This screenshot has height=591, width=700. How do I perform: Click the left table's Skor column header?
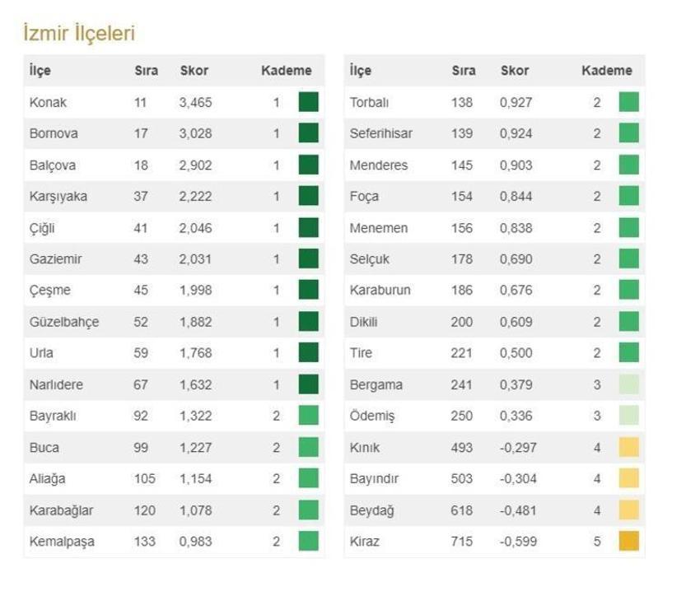pyautogui.click(x=194, y=71)
